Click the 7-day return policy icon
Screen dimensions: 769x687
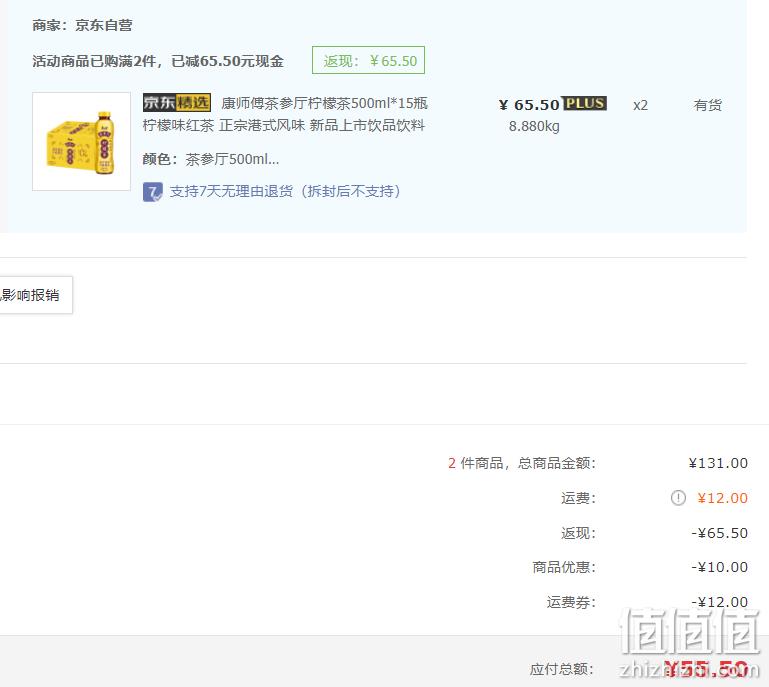point(153,192)
